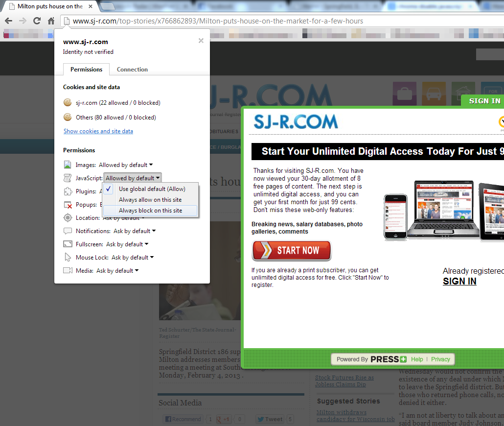Click the address bar URL field
This screenshot has height=426, width=504.
pos(283,21)
